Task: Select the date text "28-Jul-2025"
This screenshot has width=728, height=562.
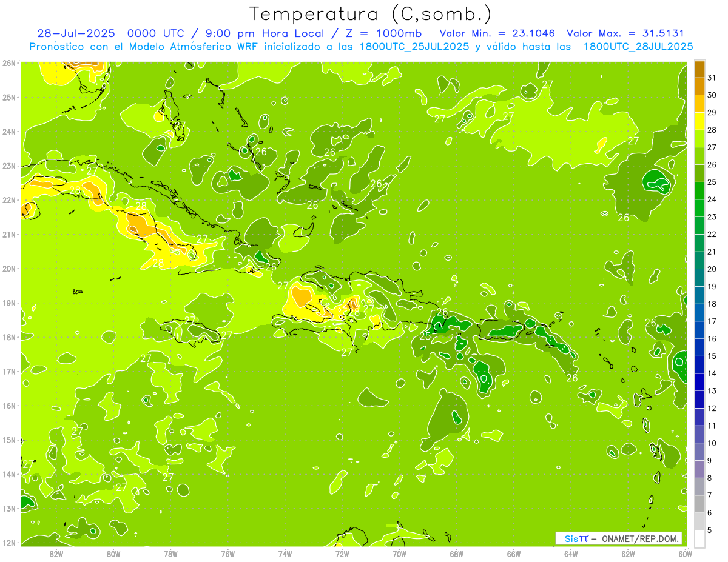Action: 76,33
